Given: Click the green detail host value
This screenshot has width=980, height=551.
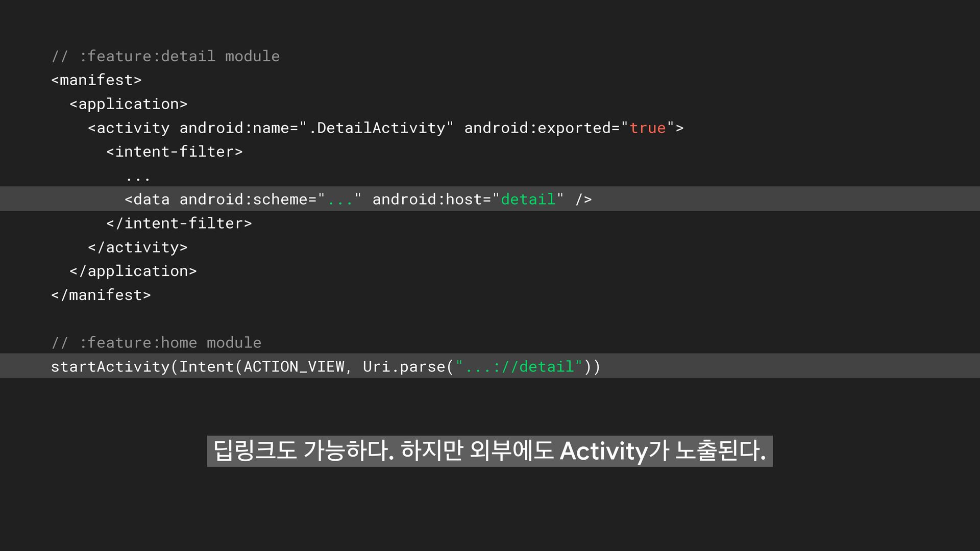Looking at the screenshot, I should (528, 199).
